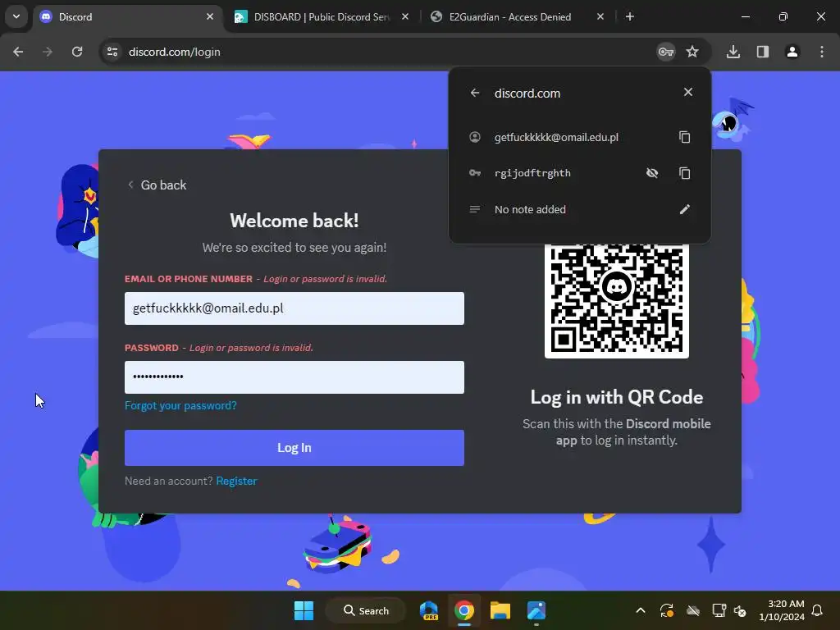
Task: Open Forgot your password link
Action: pyautogui.click(x=180, y=405)
